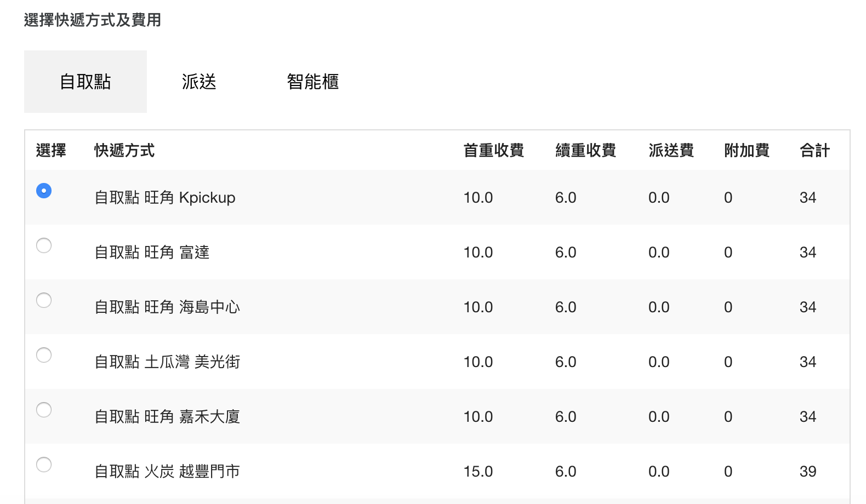This screenshot has width=866, height=504.
Task: Click the 續重收費 column header
Action: [585, 151]
